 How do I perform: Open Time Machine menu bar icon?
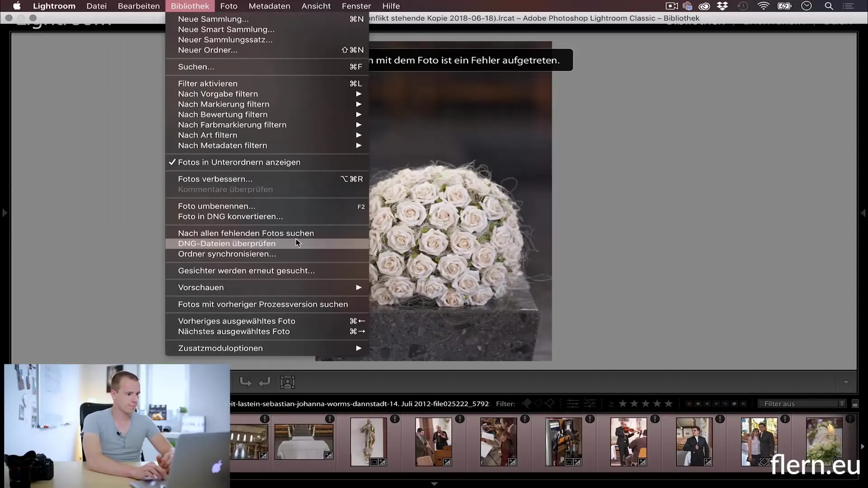tap(743, 6)
